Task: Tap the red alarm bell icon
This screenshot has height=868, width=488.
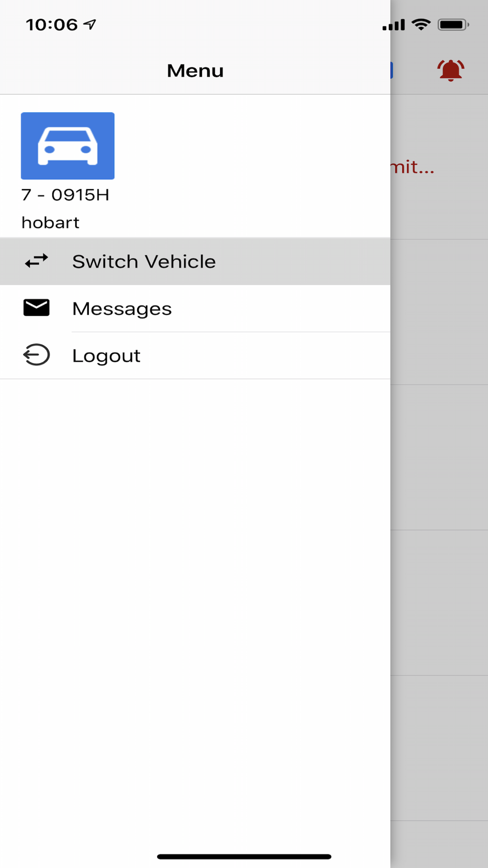Action: click(450, 70)
